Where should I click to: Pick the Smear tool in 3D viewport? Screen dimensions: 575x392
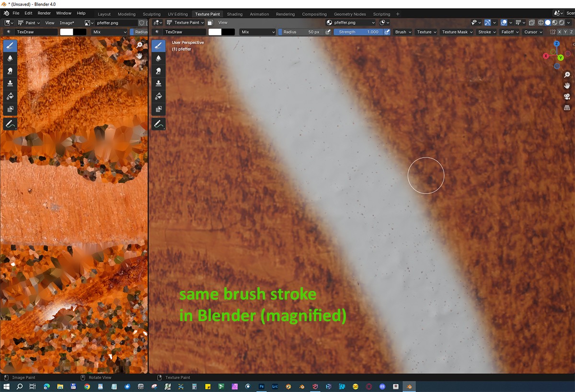[159, 71]
